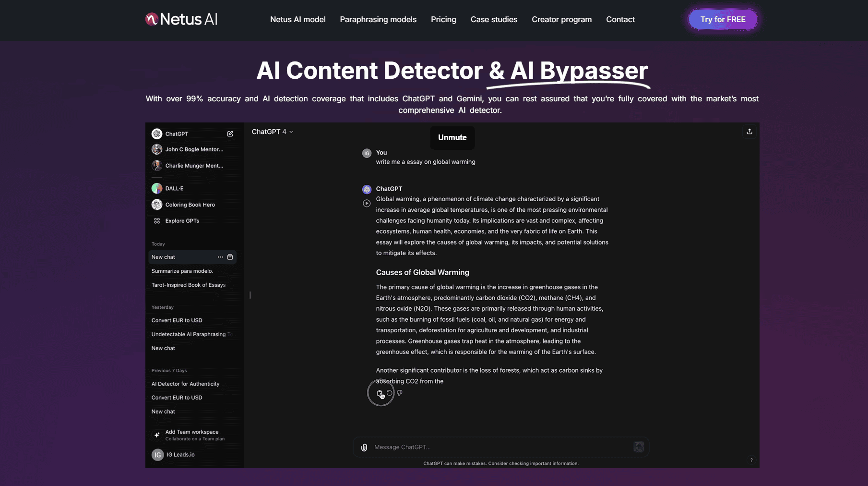Open the three-dots options for New chat
Viewport: 868px width, 486px height.
pyautogui.click(x=221, y=257)
